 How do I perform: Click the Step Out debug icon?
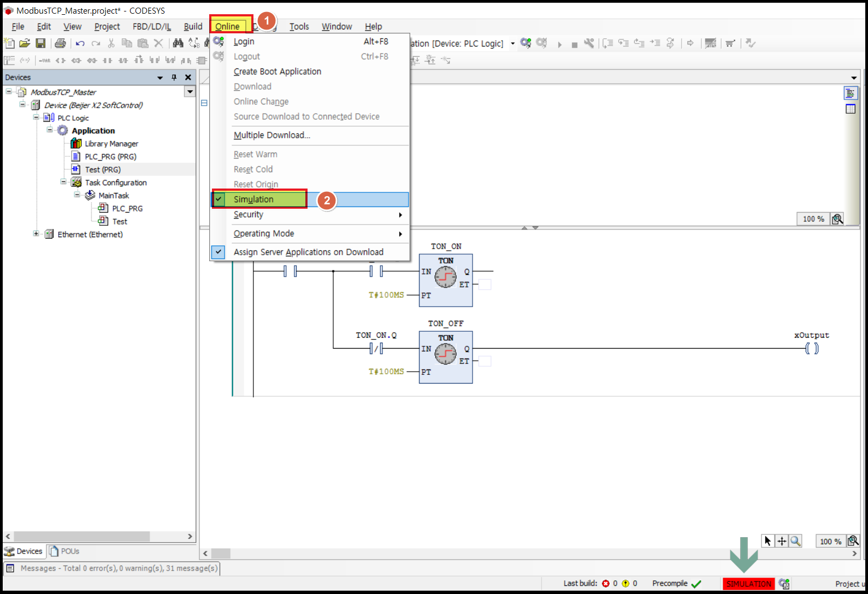(x=639, y=43)
